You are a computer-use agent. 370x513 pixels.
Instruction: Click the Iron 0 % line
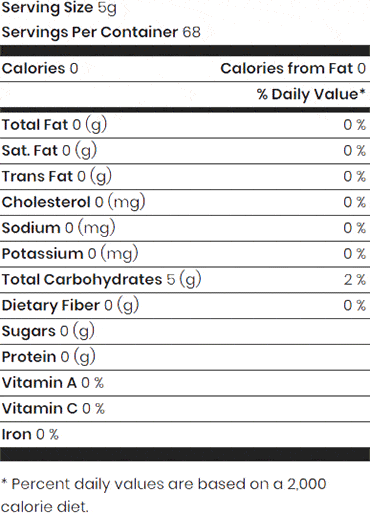(30, 434)
